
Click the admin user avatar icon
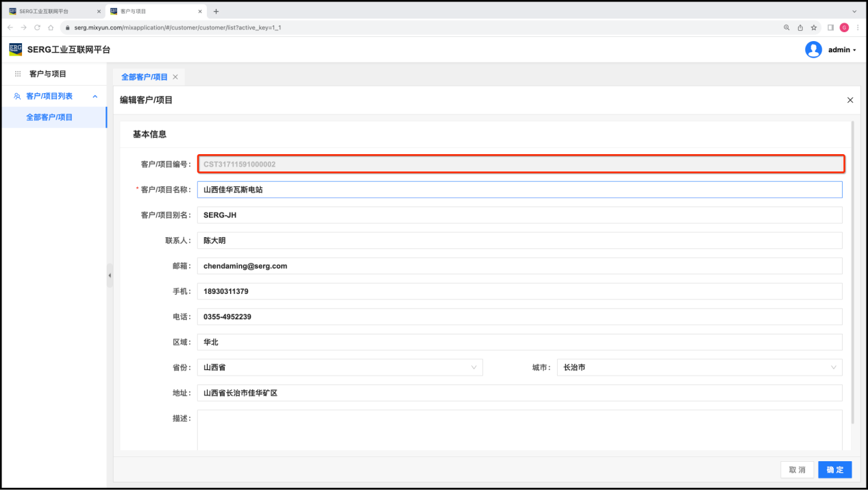pos(813,49)
